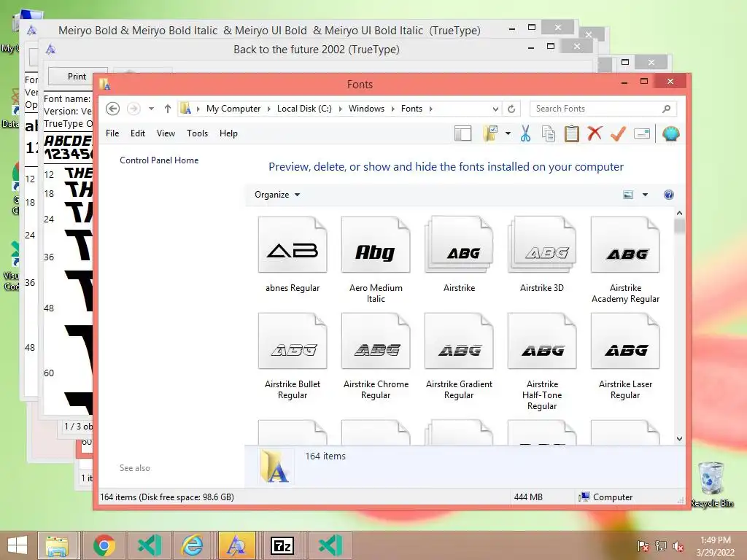Screen dimensions: 747x560
Task: Click the Back navigation arrow in Fonts window
Action: coord(112,109)
